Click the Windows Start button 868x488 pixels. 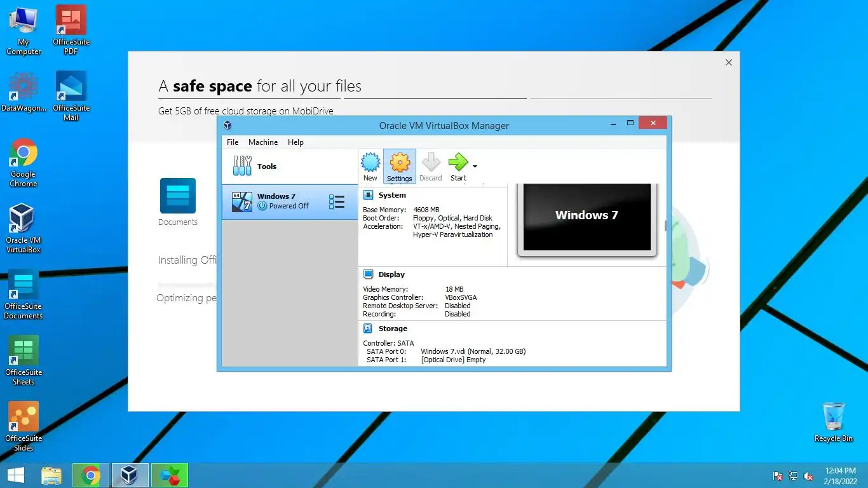(15, 475)
